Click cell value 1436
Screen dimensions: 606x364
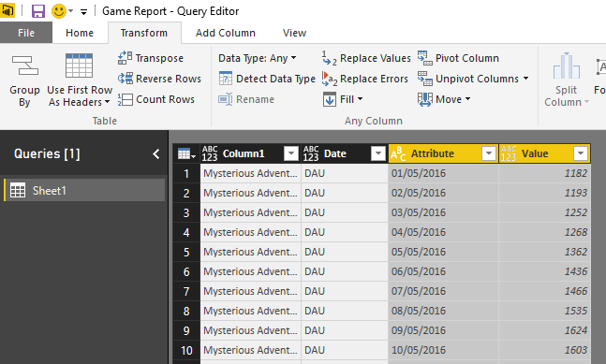pos(544,271)
